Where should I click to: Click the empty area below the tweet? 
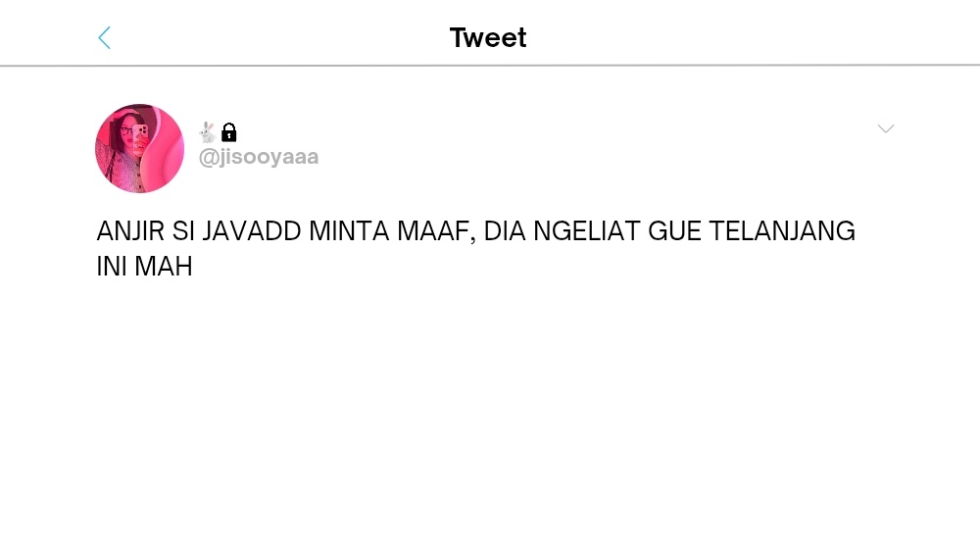[x=490, y=413]
